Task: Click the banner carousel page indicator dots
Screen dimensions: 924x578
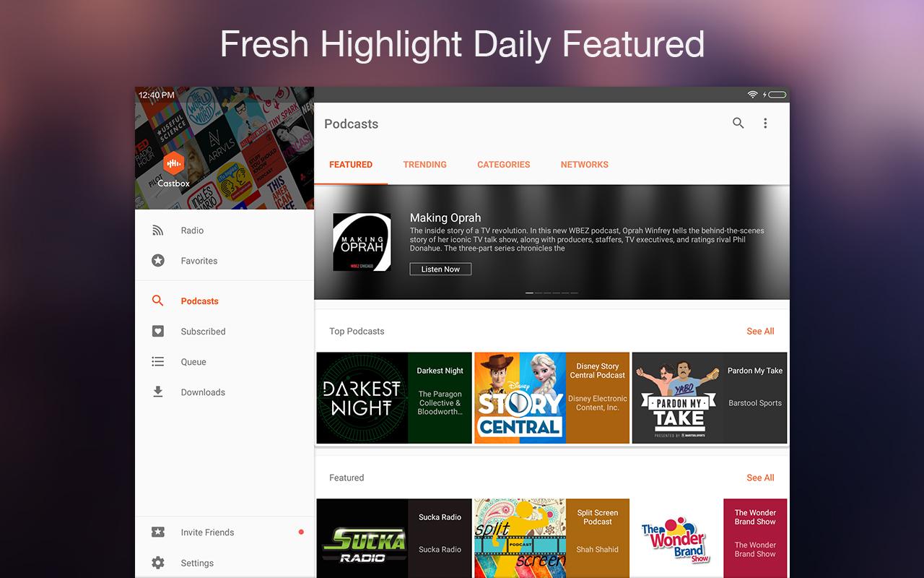Action: 552,293
